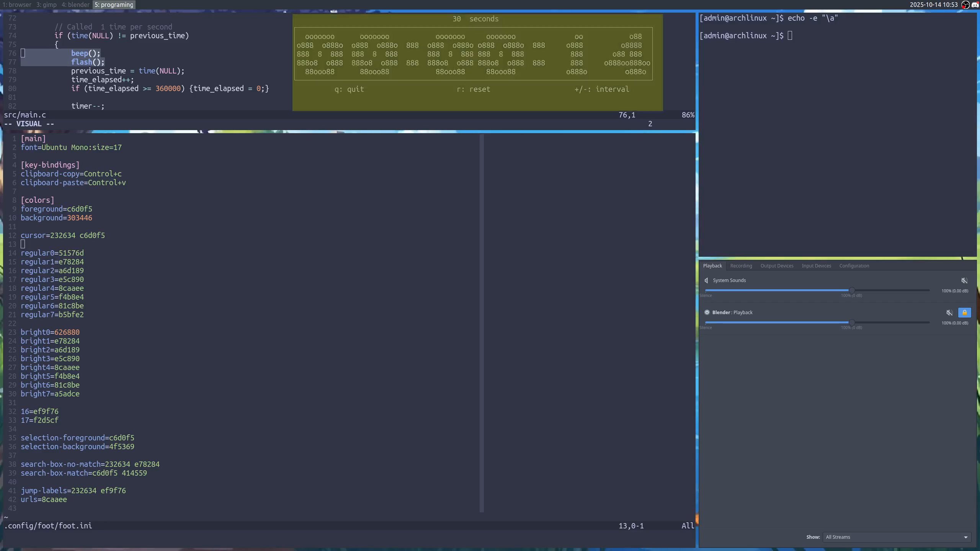Screen dimensions: 980x551
Task: Click the terminal prompt cursor
Action: click(790, 36)
